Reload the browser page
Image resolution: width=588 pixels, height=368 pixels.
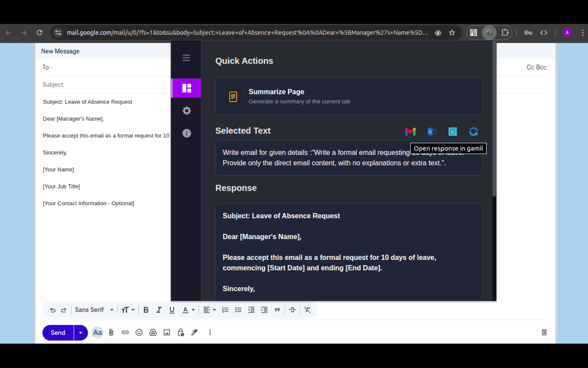(40, 33)
